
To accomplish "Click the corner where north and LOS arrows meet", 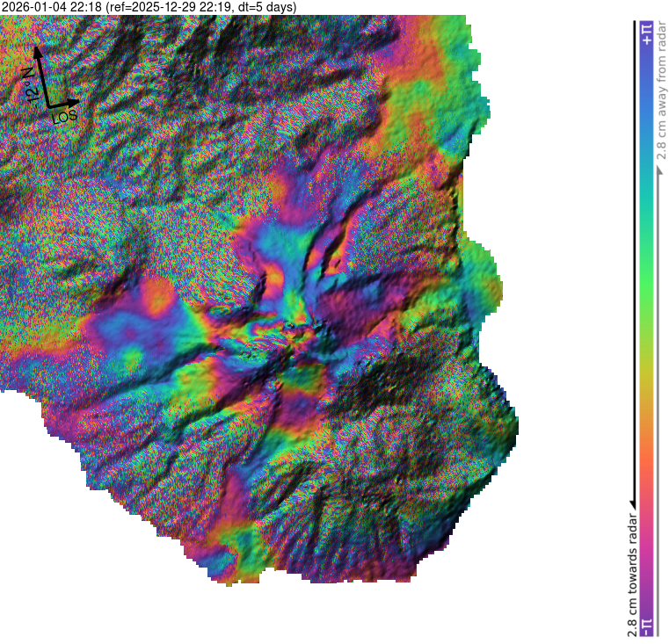I will pyautogui.click(x=47, y=107).
